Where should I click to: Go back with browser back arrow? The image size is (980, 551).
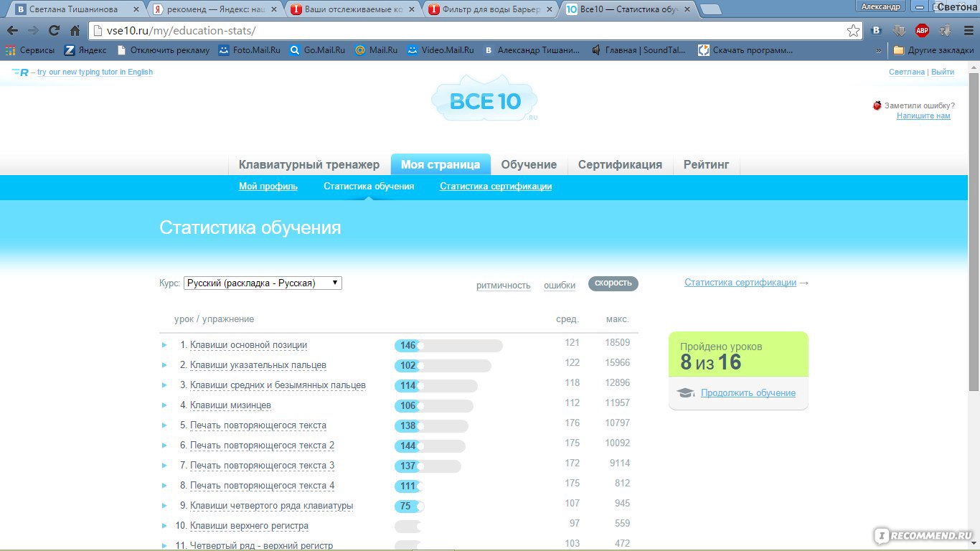pos(12,31)
